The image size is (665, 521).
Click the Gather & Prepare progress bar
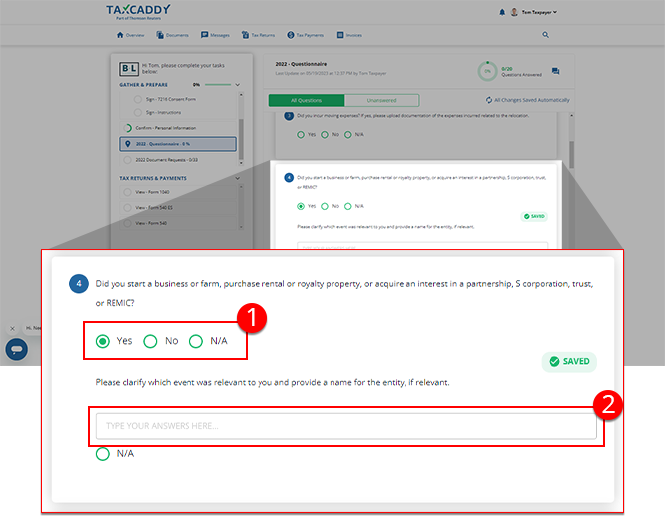218,85
